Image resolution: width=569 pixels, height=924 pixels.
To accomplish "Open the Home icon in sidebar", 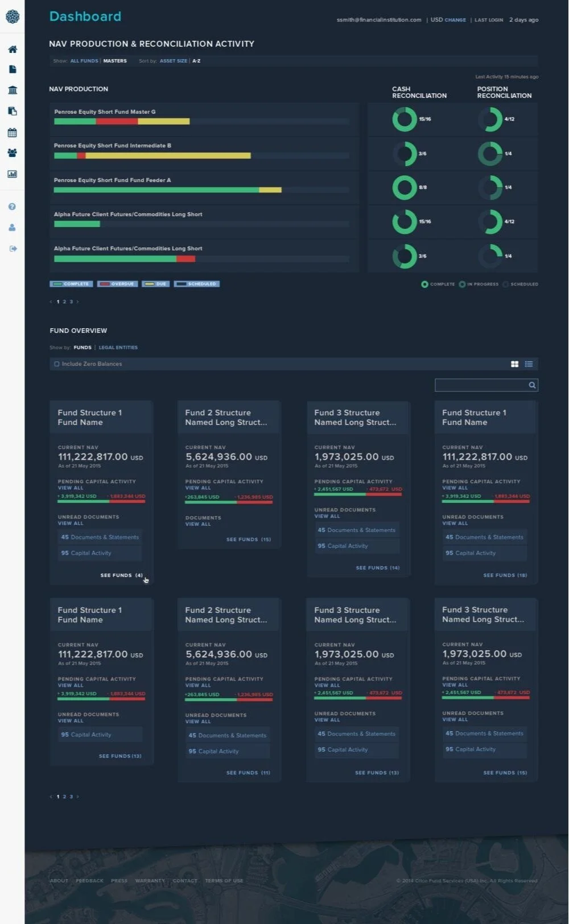I will tap(12, 49).
